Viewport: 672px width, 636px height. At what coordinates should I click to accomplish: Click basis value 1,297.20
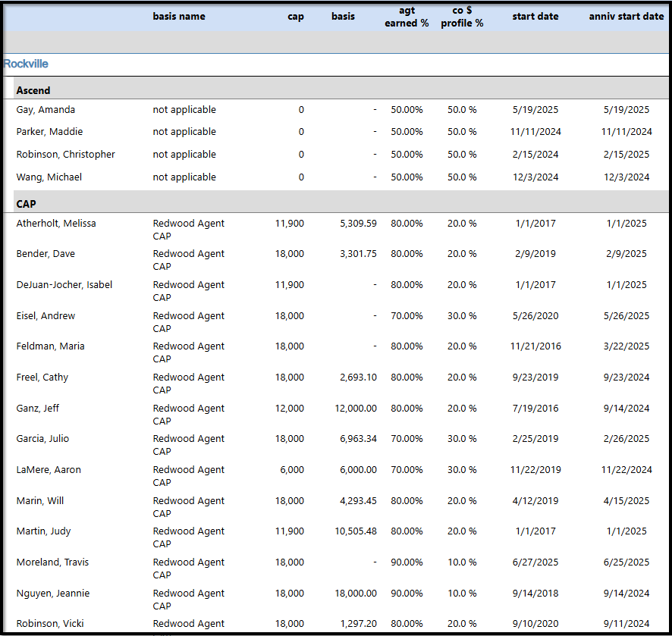coord(358,624)
